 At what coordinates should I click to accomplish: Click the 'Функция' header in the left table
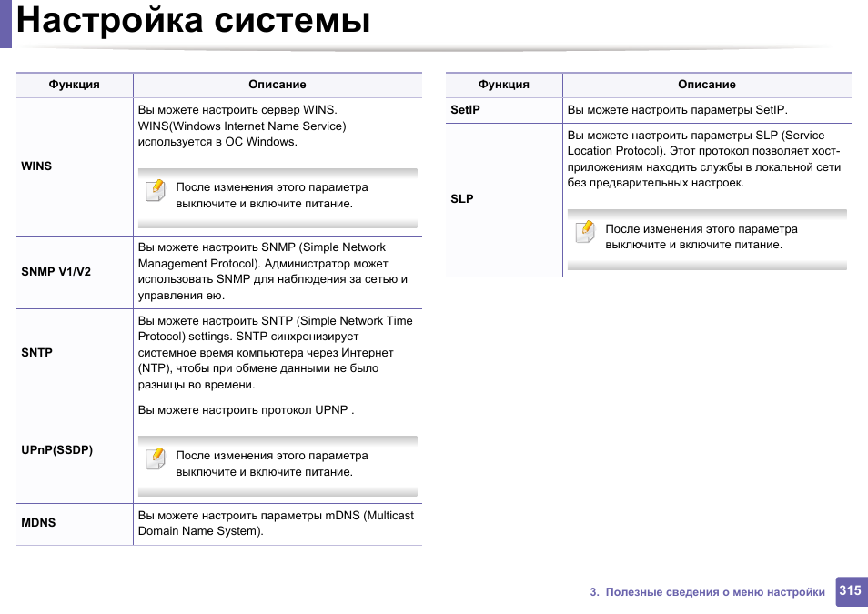click(x=74, y=85)
